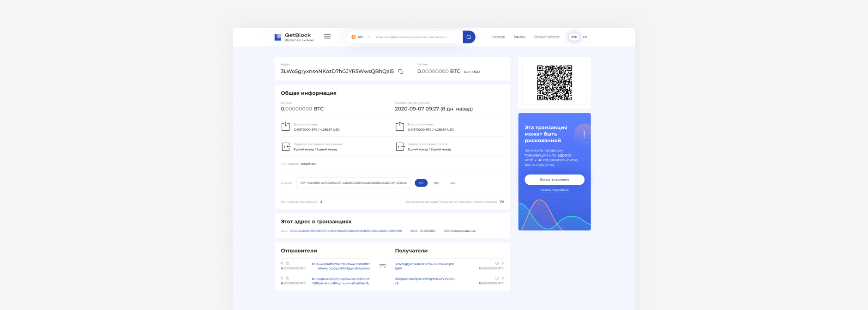This screenshot has height=310, width=868.
Task: Click the orange Bitcoin coin icon
Action: [353, 37]
